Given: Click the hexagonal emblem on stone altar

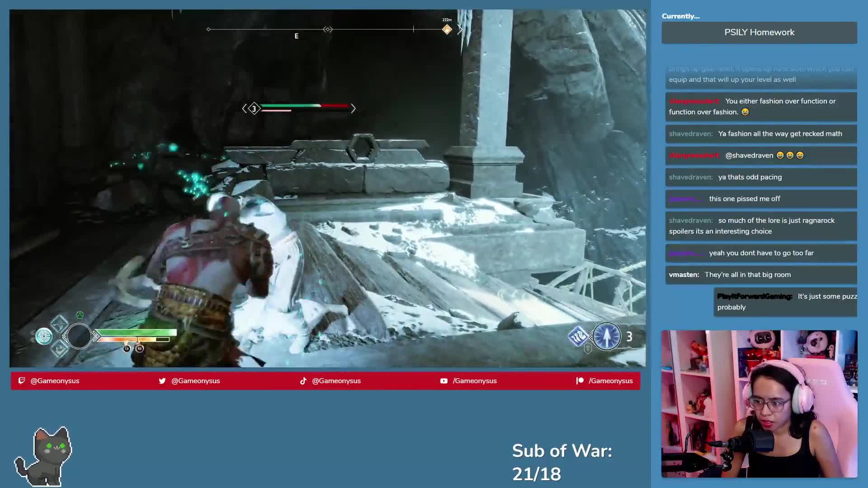Looking at the screenshot, I should [363, 148].
